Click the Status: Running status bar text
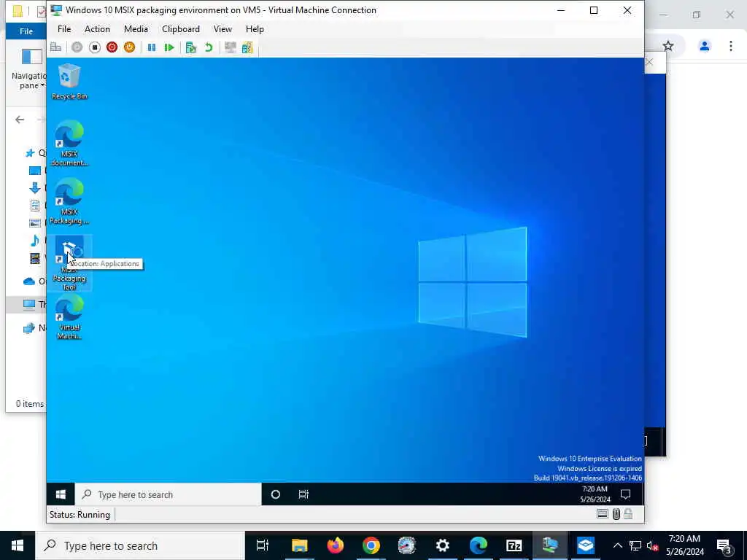 (x=80, y=515)
